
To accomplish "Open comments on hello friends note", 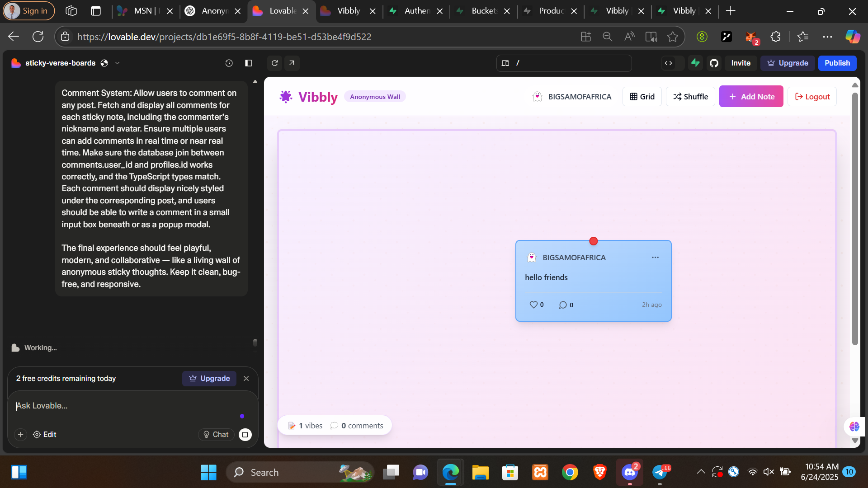I will (x=563, y=305).
